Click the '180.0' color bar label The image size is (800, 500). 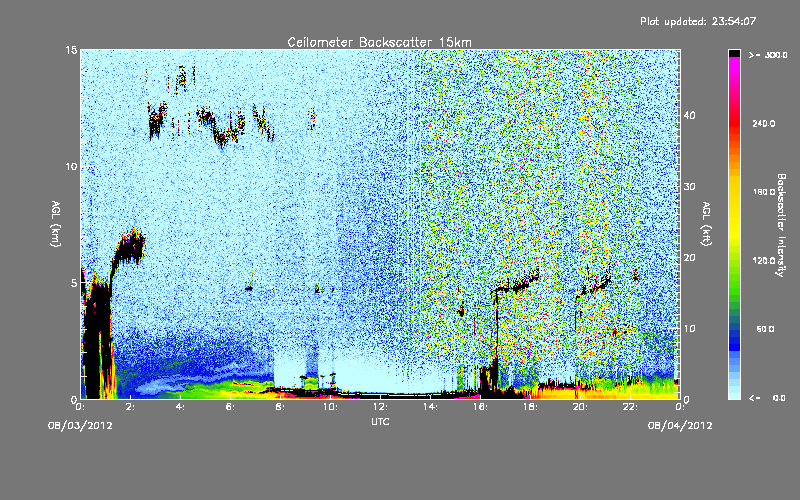pyautogui.click(x=764, y=192)
